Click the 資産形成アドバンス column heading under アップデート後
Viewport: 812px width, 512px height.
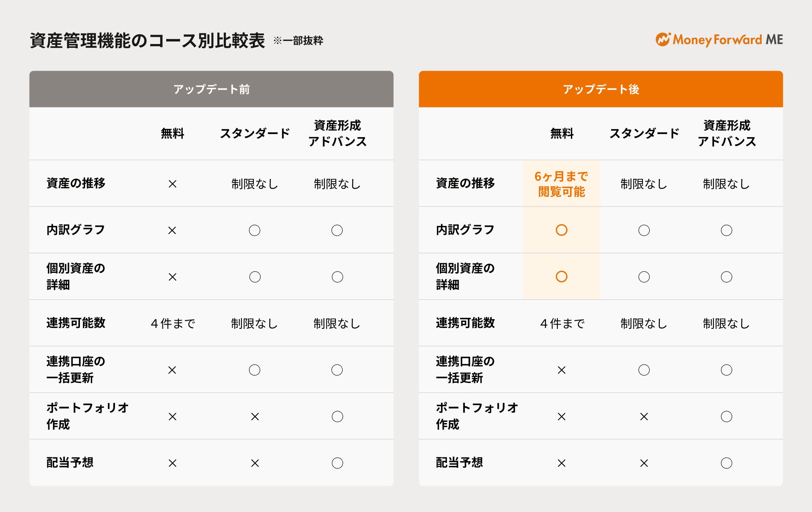(x=727, y=133)
